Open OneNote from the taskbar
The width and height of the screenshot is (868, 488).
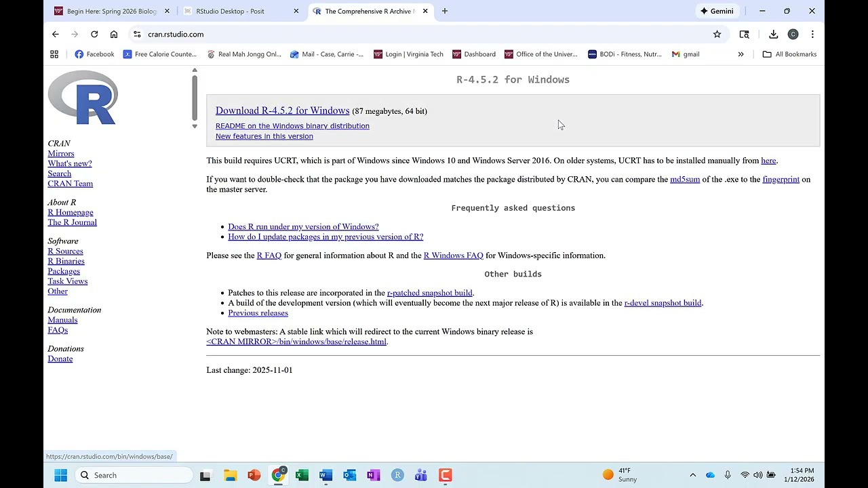pos(374,475)
